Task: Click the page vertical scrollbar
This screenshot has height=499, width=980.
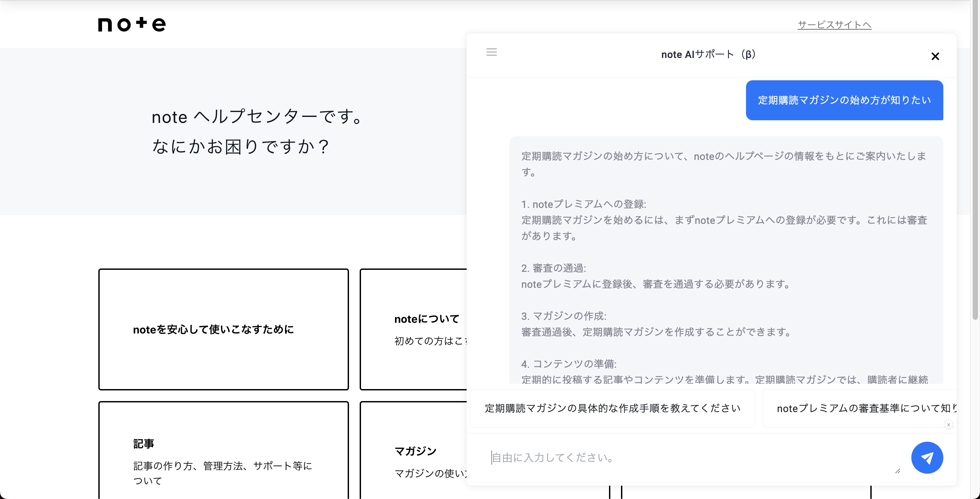Action: [x=975, y=160]
